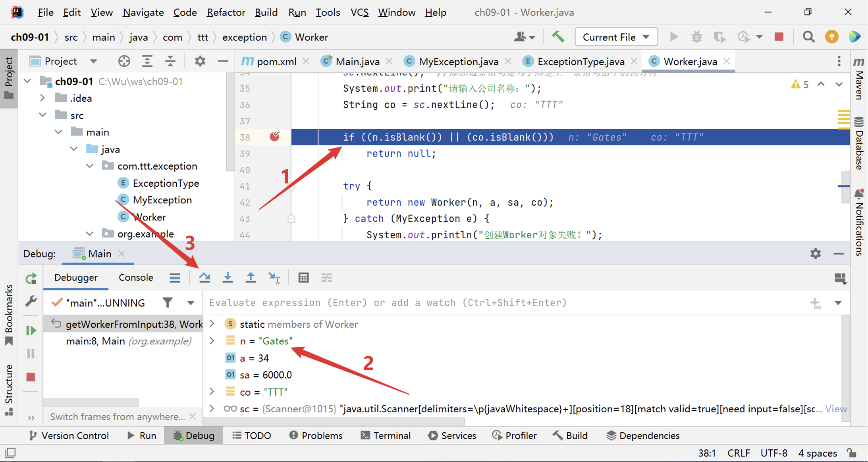This screenshot has height=462, width=868.
Task: Click the Resume Program icon
Action: click(31, 331)
